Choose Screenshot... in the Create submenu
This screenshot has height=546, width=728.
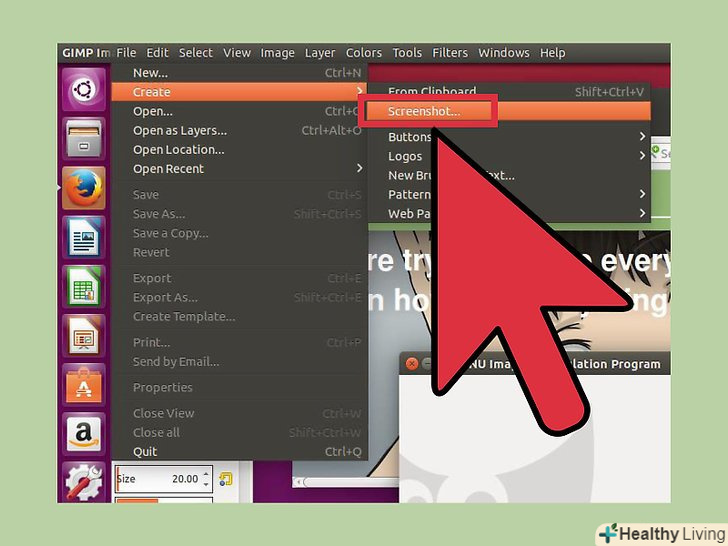(509, 111)
